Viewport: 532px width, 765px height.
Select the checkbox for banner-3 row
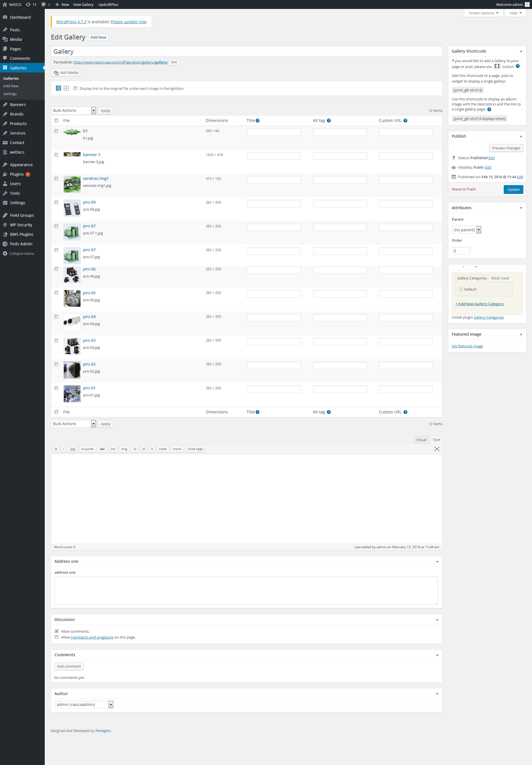click(56, 155)
